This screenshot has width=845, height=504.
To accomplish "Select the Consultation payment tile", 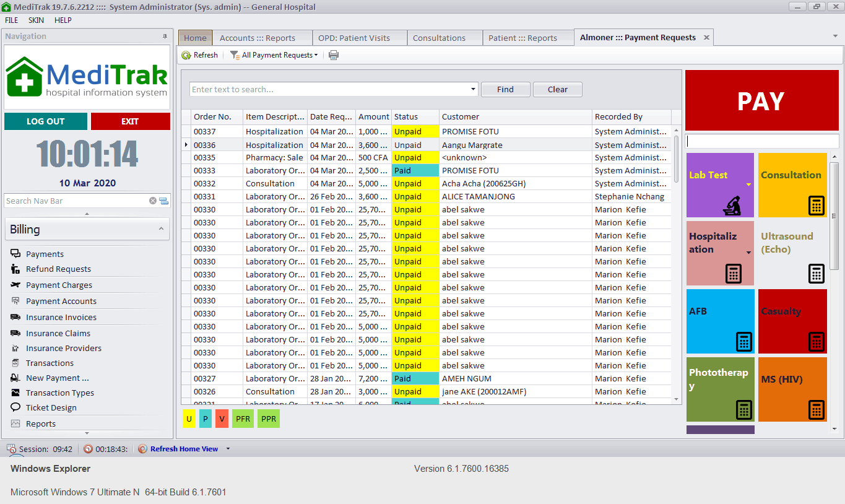I will pos(792,185).
